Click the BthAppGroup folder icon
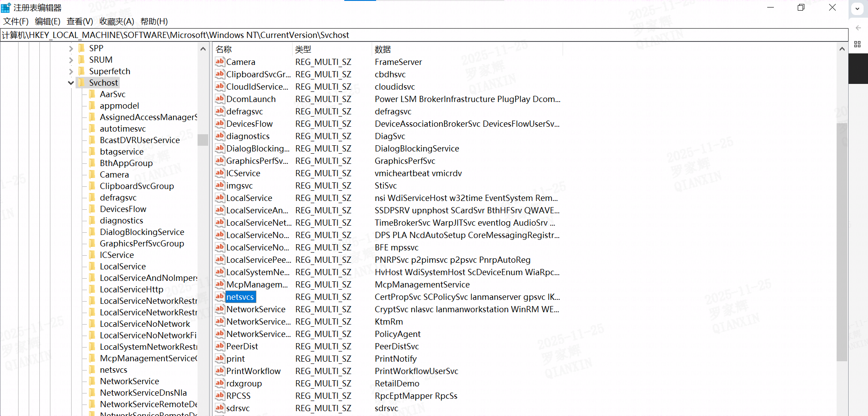The image size is (868, 416). [92, 163]
